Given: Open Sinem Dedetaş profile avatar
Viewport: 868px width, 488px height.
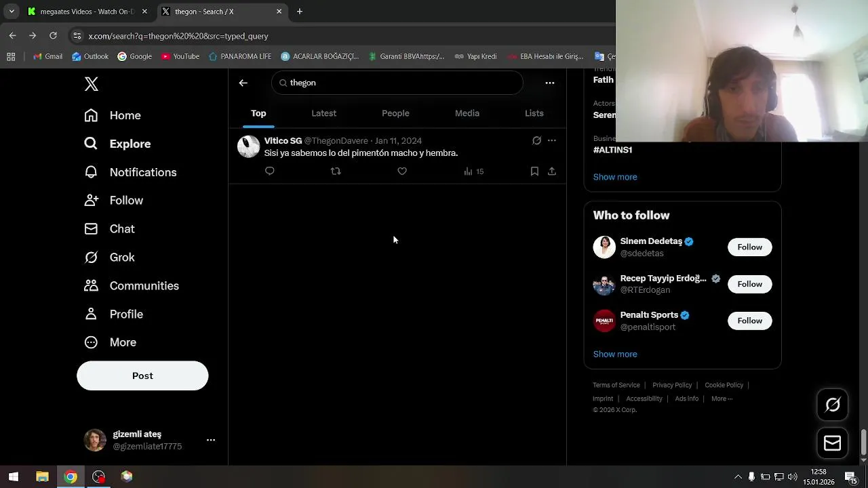Looking at the screenshot, I should click(x=604, y=247).
